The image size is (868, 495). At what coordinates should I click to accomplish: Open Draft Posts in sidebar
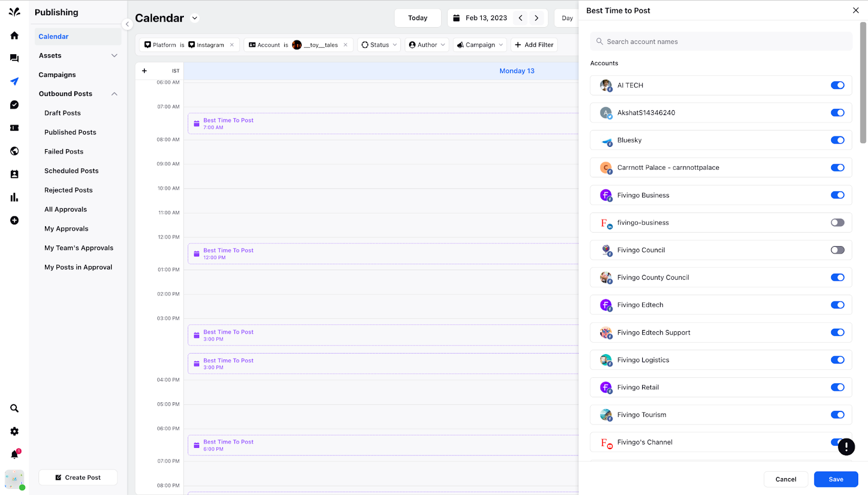pos(62,113)
